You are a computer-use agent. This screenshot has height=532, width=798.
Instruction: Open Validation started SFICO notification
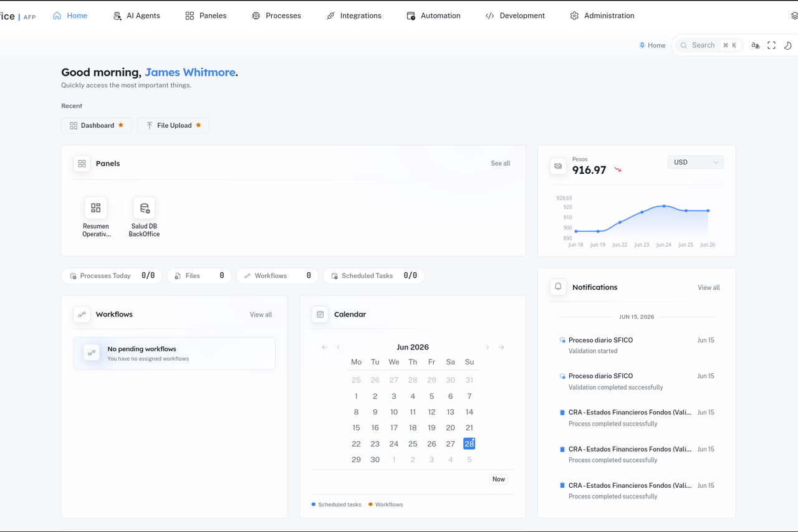pyautogui.click(x=637, y=346)
